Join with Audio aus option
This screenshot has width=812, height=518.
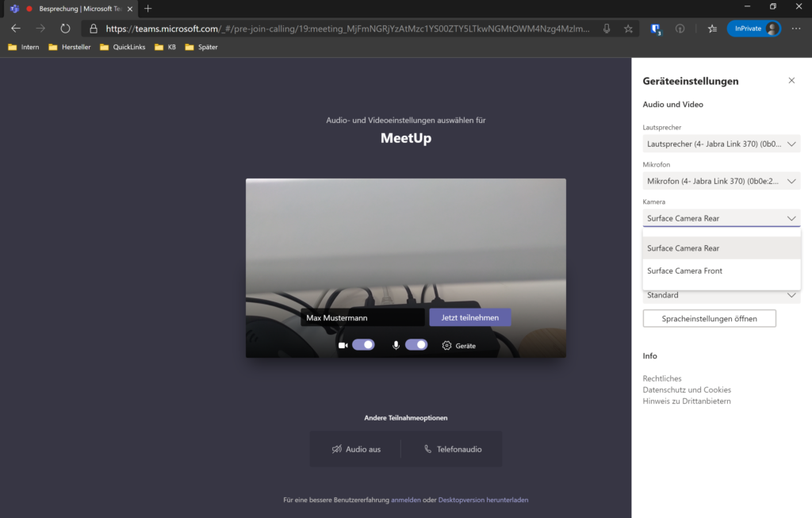[356, 449]
